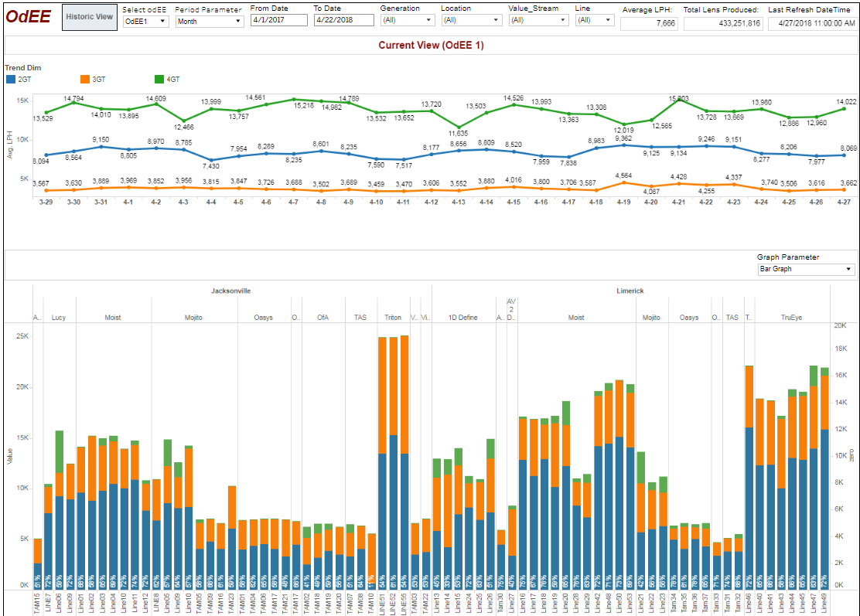Click the 2GT blue legend swatch
This screenshot has width=860, height=616.
click(x=10, y=80)
